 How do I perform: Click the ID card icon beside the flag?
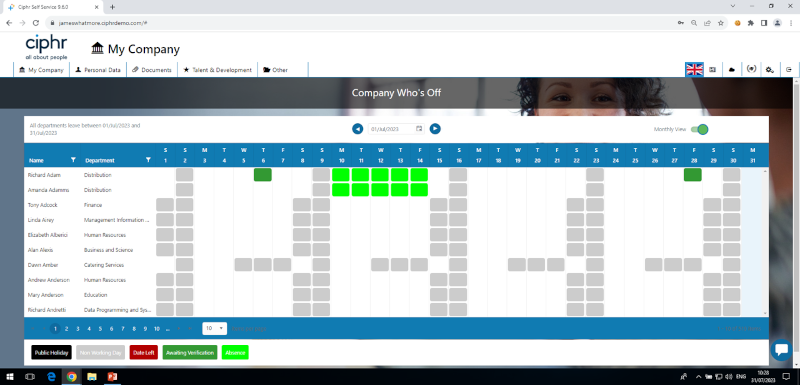pos(713,70)
